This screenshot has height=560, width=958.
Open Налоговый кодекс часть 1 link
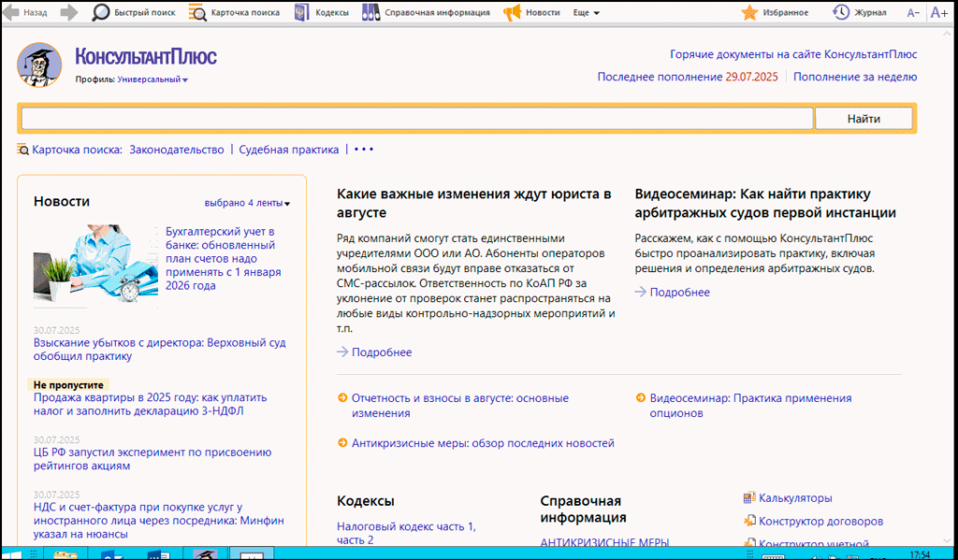406,533
